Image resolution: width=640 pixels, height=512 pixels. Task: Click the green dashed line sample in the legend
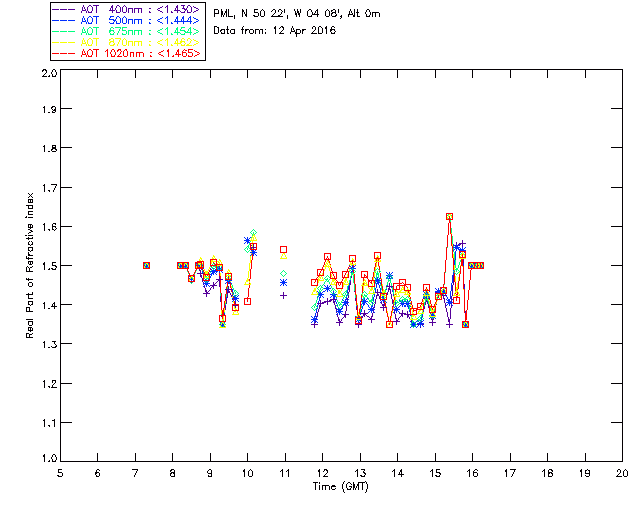[x=64, y=31]
